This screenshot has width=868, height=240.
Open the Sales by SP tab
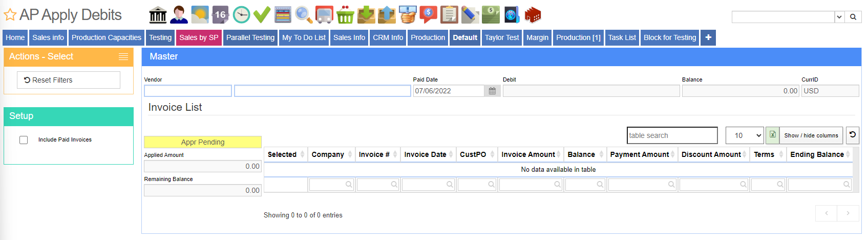(x=199, y=37)
